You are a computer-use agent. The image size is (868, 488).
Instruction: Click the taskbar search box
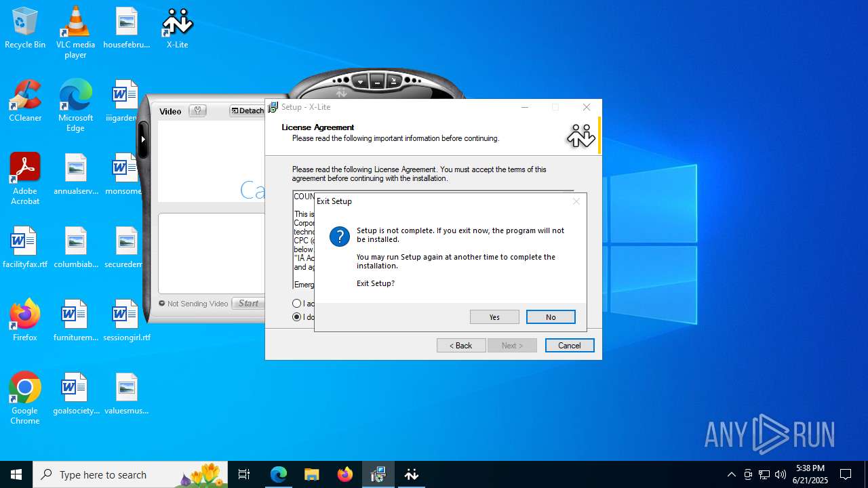pyautogui.click(x=130, y=474)
